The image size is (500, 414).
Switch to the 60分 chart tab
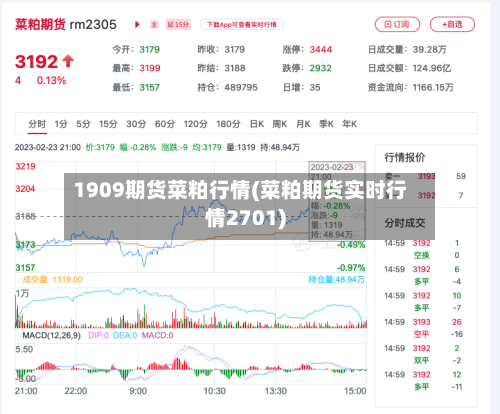165,124
